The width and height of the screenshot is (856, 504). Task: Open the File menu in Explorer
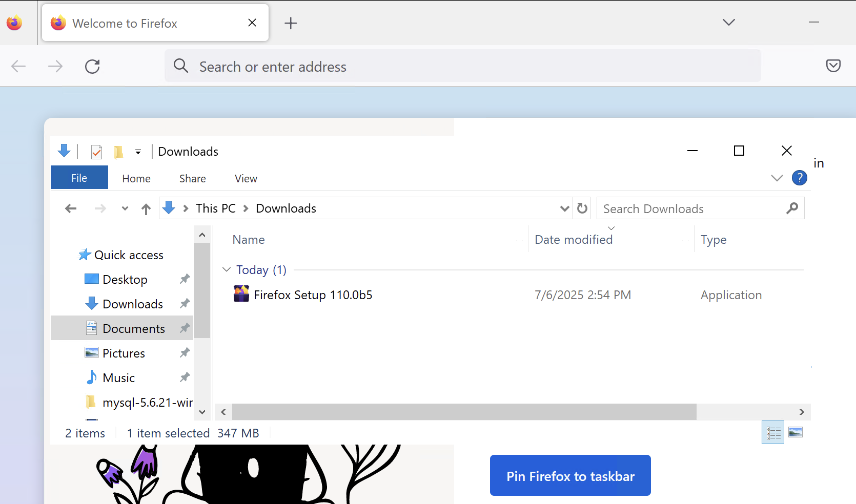click(79, 178)
